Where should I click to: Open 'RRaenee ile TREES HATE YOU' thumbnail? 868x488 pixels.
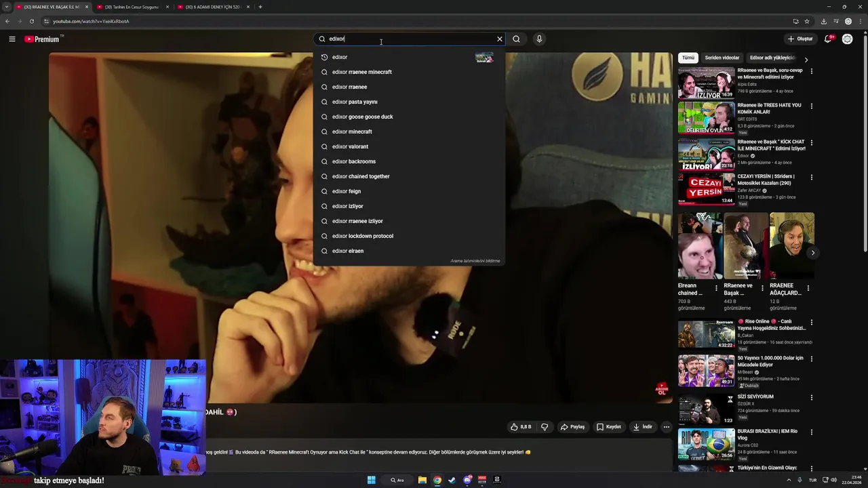point(706,118)
